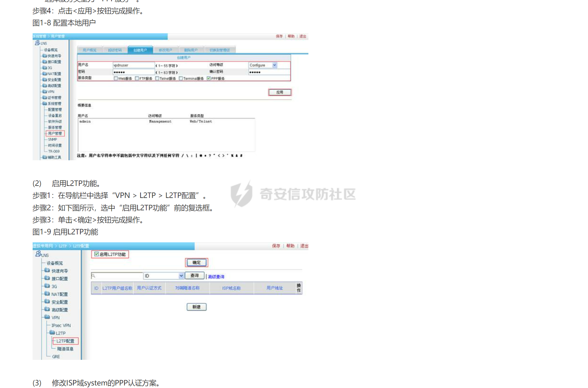This screenshot has height=388, width=588.
Task: Click the L2TP search input box
Action: 117,276
